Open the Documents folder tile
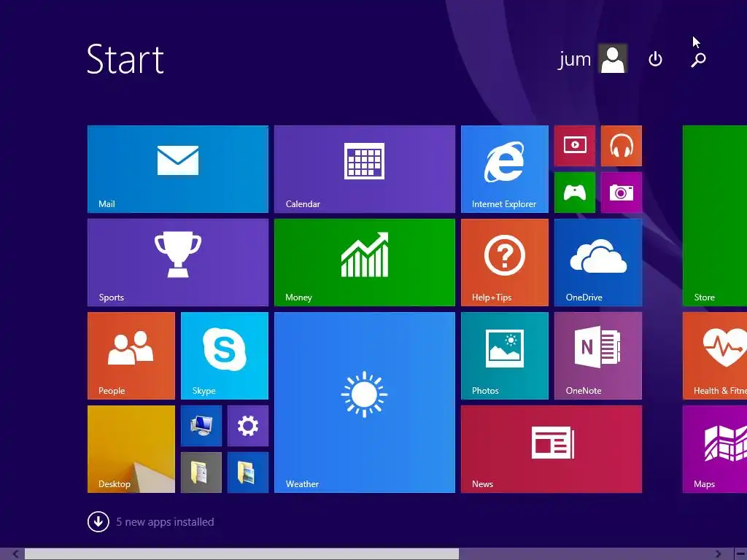Image resolution: width=747 pixels, height=560 pixels. coord(201,472)
